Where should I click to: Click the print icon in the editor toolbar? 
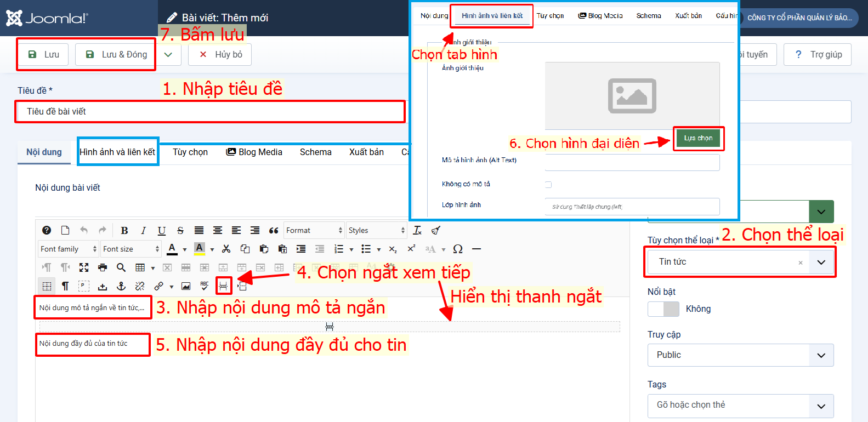pyautogui.click(x=103, y=267)
